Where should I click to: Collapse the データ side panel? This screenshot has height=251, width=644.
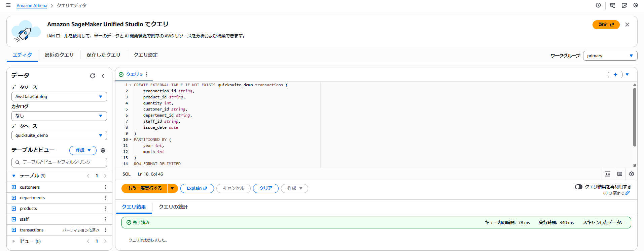tap(103, 76)
